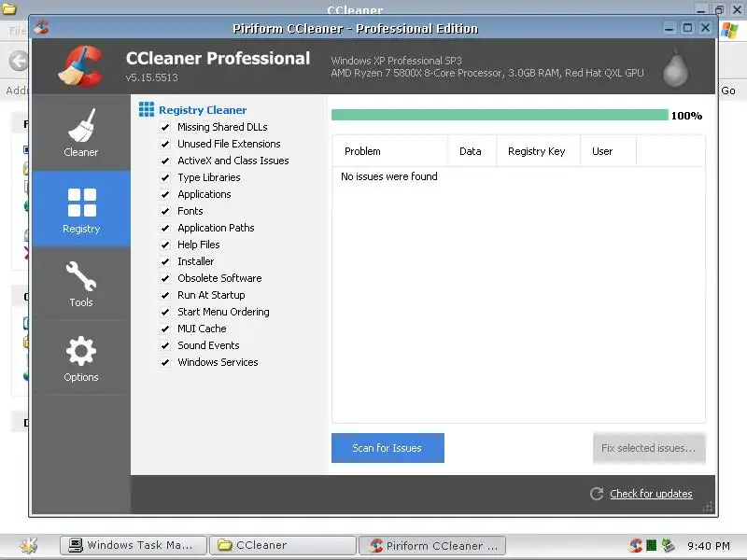Toggle Type Libraries checkbox

(165, 177)
